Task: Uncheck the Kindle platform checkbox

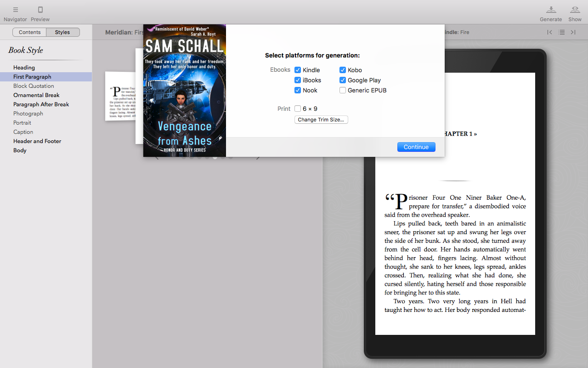Action: click(298, 70)
